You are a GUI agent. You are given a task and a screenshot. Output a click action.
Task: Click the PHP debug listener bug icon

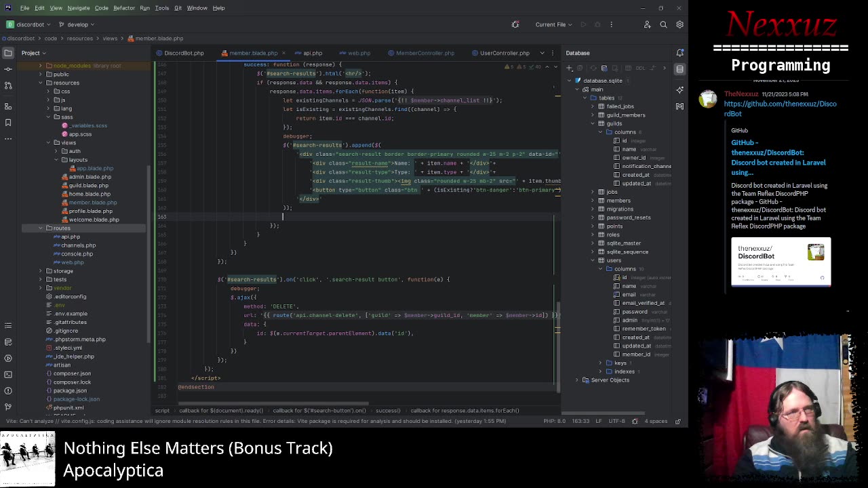pyautogui.click(x=515, y=24)
